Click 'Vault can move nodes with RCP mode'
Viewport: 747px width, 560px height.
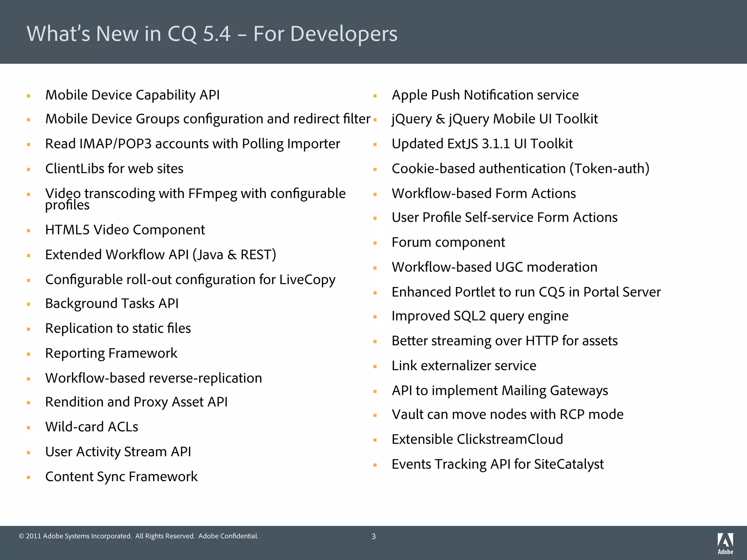click(x=508, y=415)
